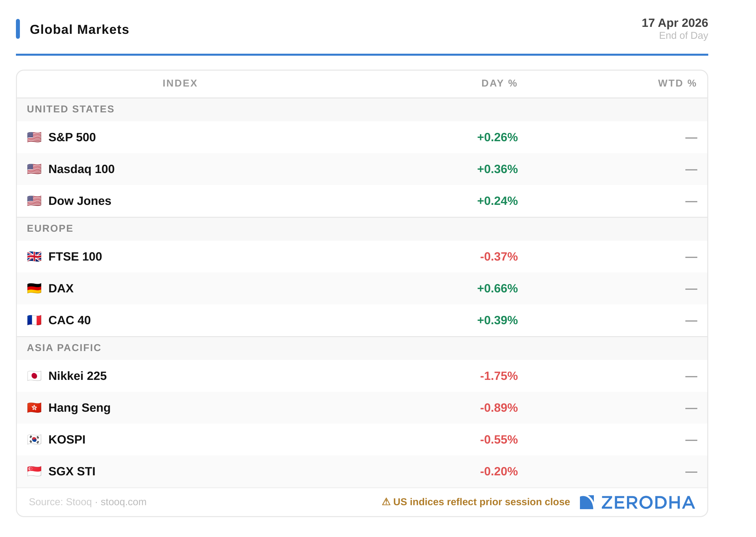Click the US flag beside S&P 500
The height and width of the screenshot is (537, 756).
click(34, 137)
